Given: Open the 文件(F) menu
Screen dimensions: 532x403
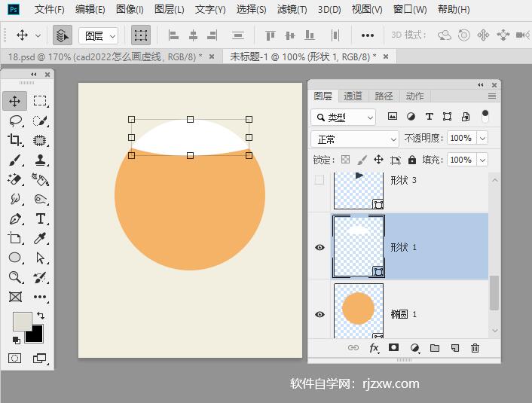Looking at the screenshot, I should pyautogui.click(x=49, y=10).
